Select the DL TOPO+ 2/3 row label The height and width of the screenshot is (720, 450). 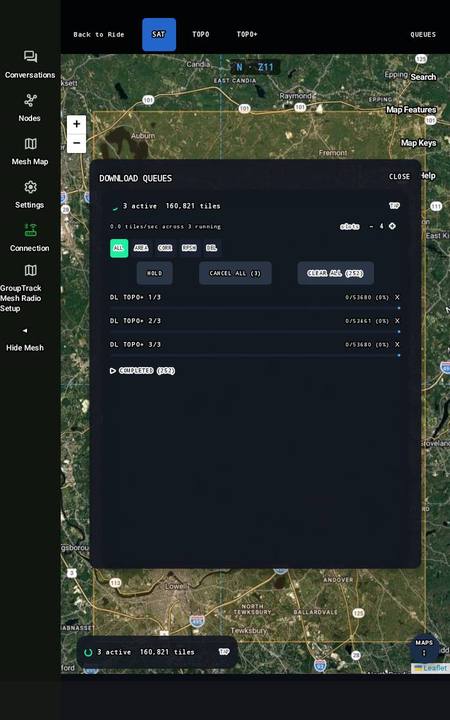(135, 321)
